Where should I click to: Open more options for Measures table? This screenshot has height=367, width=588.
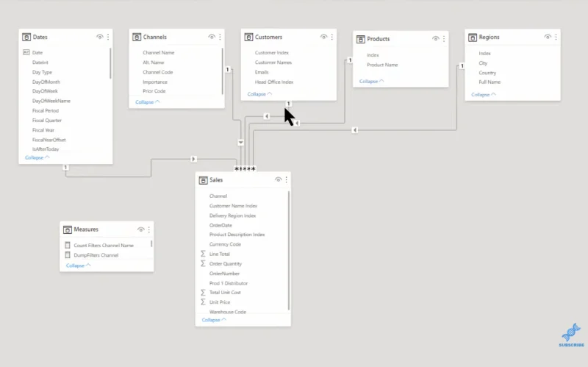[x=149, y=229]
